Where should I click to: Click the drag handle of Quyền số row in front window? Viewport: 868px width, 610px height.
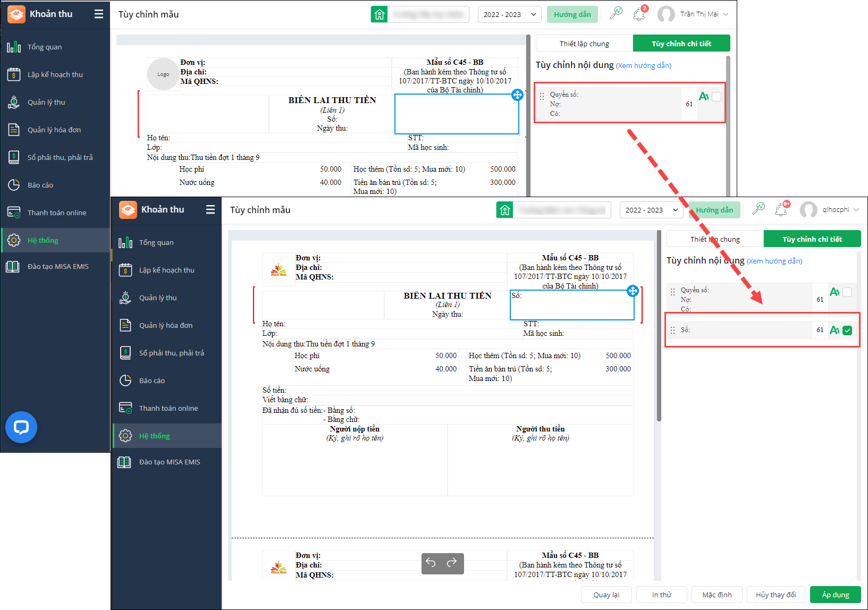point(672,292)
